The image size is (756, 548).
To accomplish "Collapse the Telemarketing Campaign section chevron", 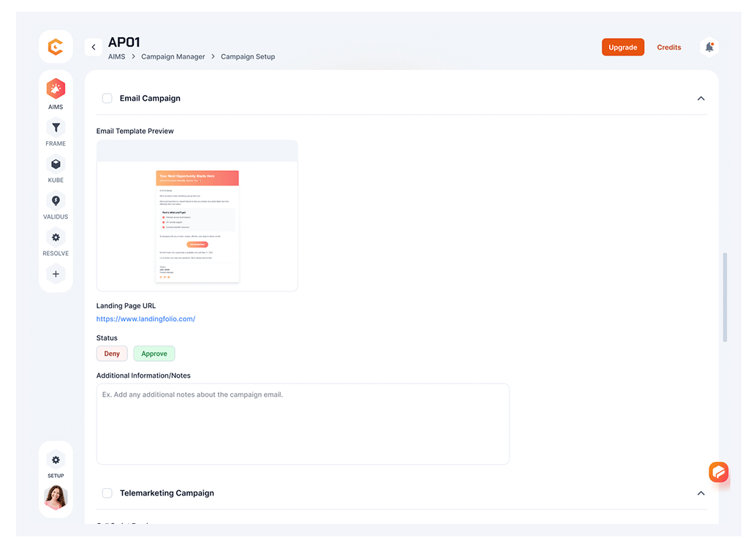I will 700,493.
